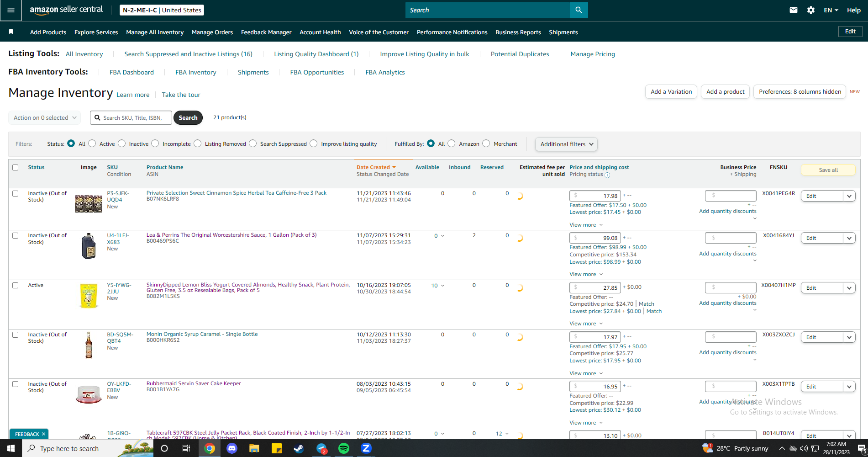Screen dimensions: 868x457
Task: Open the Action on 0 selected dropdown
Action: [x=45, y=117]
